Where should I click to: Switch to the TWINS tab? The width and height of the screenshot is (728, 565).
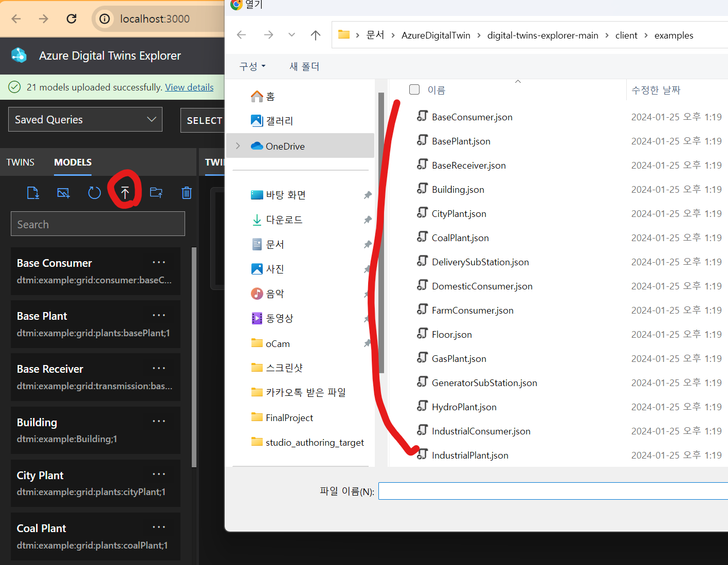(x=21, y=162)
